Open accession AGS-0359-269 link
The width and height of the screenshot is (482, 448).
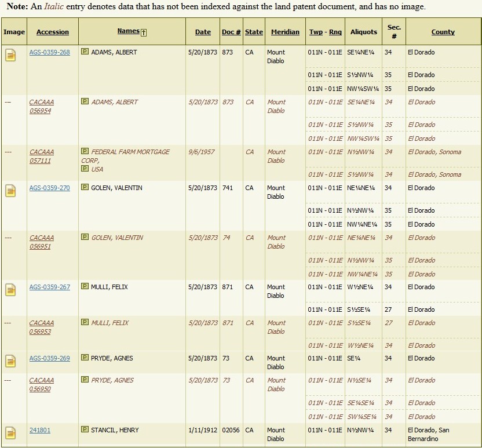coord(49,358)
